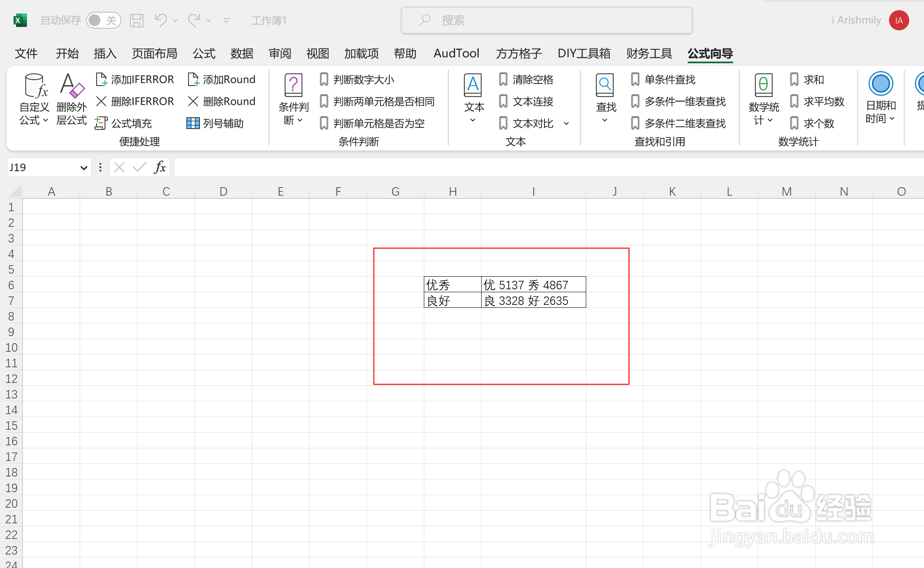Click the formula confirm checkmark icon
Image resolution: width=924 pixels, height=568 pixels.
[x=139, y=167]
